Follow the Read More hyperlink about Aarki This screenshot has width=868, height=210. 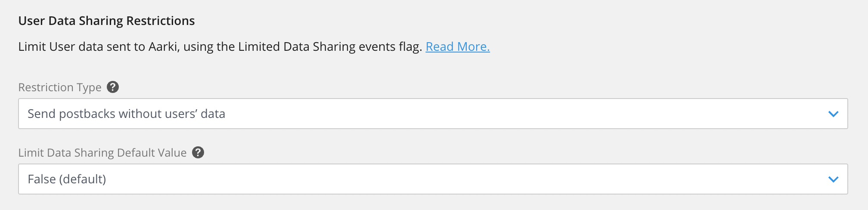pyautogui.click(x=458, y=46)
